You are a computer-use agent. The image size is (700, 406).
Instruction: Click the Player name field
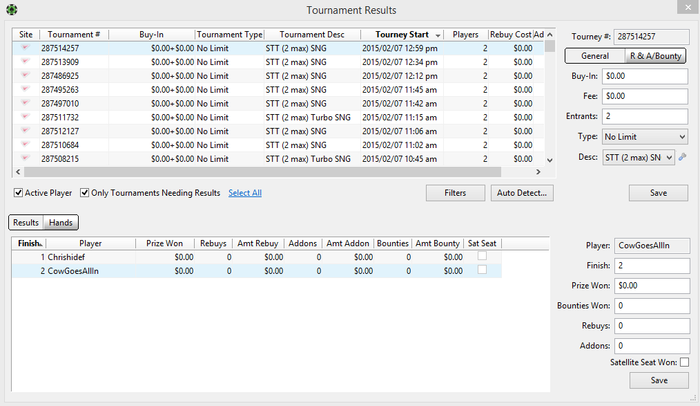[x=652, y=246]
